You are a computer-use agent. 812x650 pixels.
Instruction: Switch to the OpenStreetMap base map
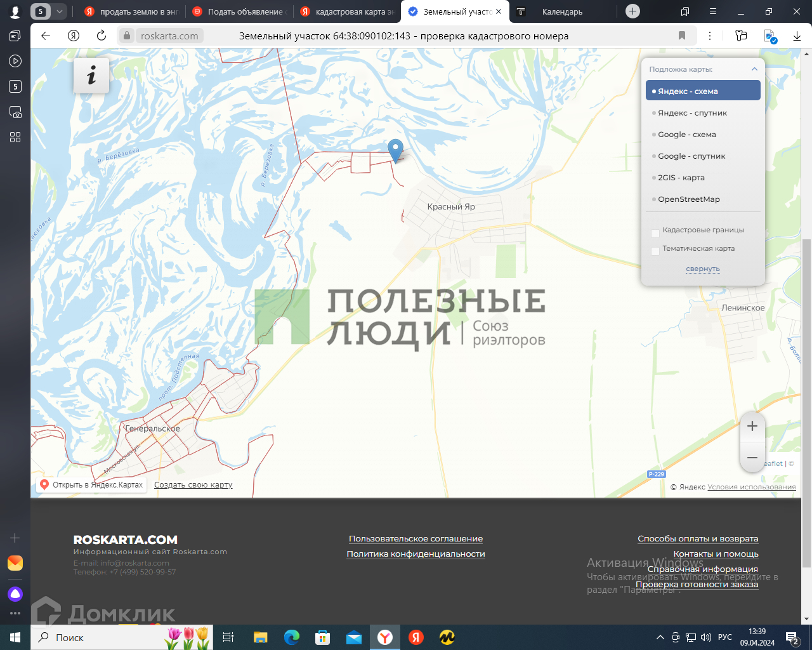tap(703, 199)
